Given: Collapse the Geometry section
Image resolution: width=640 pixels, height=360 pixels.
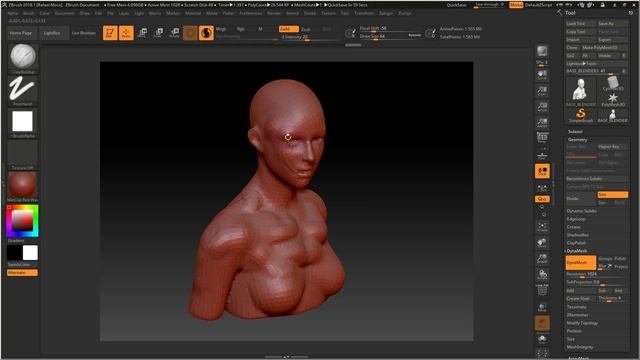Looking at the screenshot, I should [x=578, y=140].
